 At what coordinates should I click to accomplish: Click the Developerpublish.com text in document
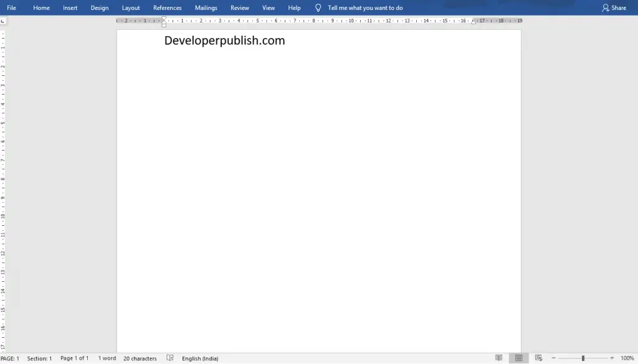click(x=224, y=40)
